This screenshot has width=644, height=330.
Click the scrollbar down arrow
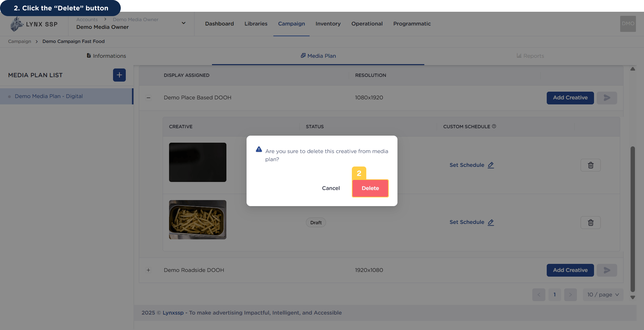(633, 297)
